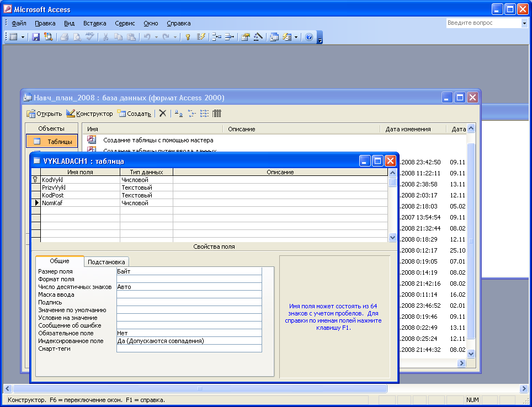
Task: Open the Файл menu
Action: (x=19, y=23)
